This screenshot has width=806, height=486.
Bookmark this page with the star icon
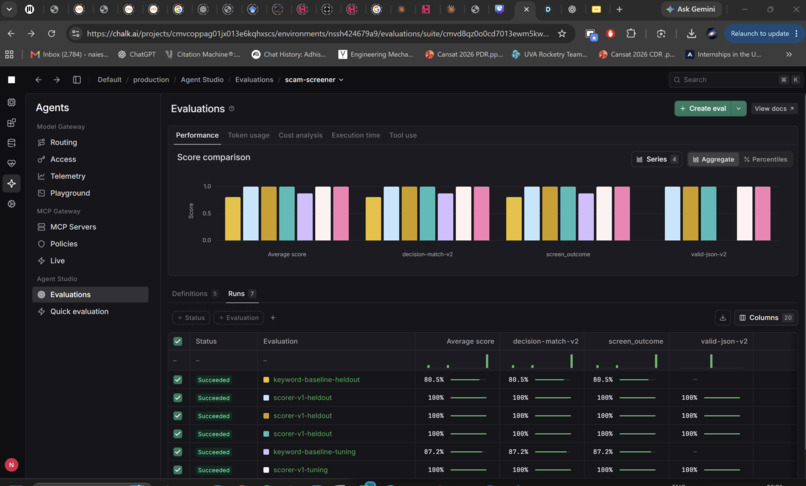[x=562, y=33]
